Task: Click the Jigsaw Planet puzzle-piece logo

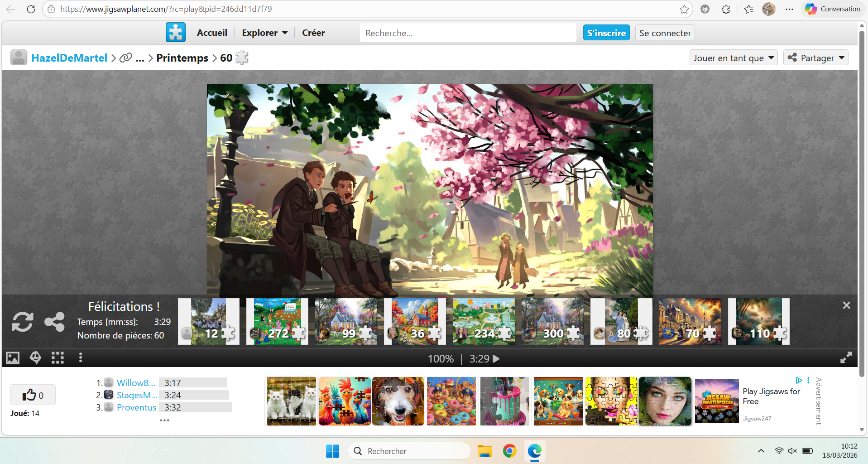Action: (x=176, y=33)
